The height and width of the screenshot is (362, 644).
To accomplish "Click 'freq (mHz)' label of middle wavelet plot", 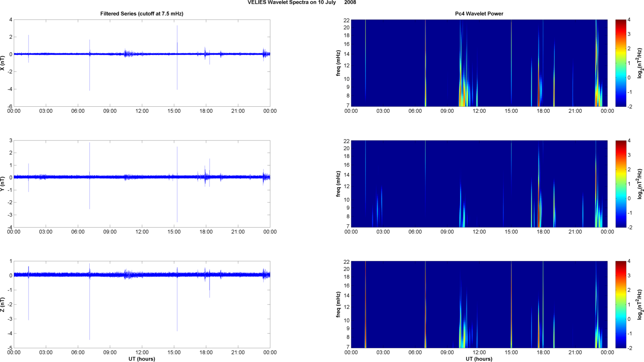I will click(x=338, y=184).
